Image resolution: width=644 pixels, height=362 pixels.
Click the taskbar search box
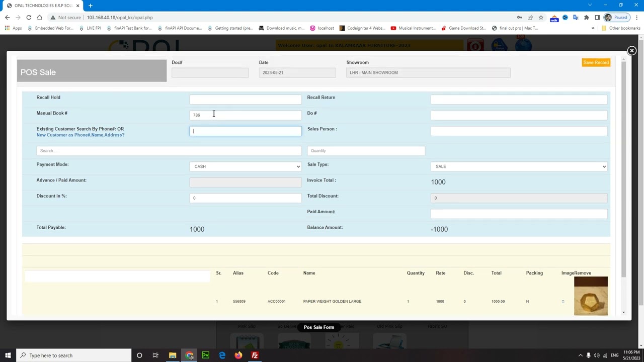(x=73, y=355)
